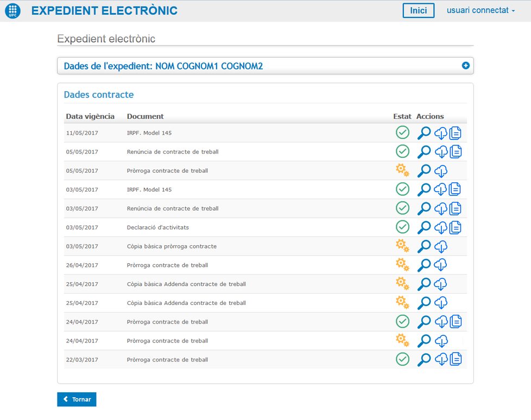Click the Document column header
531x420 pixels.
[145, 116]
